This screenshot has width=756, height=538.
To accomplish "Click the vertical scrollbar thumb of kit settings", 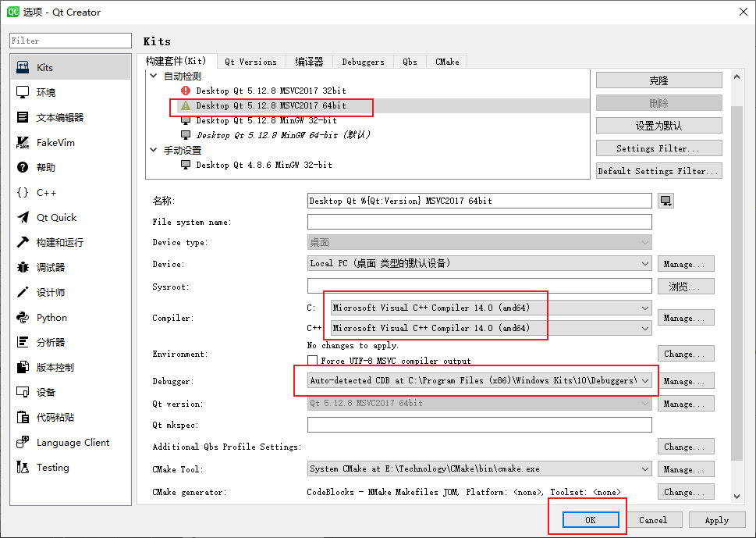I will (736, 282).
